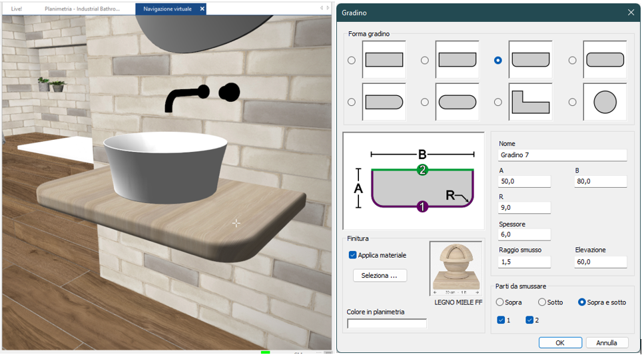Select the four rounded corners step shape
The image size is (644, 357).
click(605, 60)
